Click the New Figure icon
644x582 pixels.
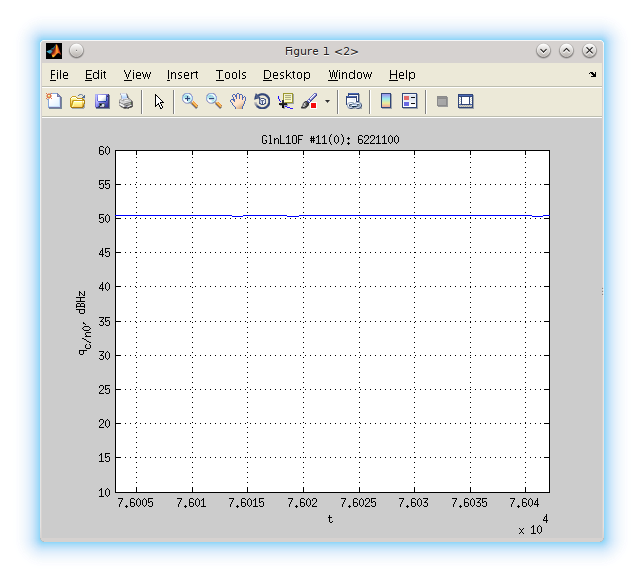(54, 101)
